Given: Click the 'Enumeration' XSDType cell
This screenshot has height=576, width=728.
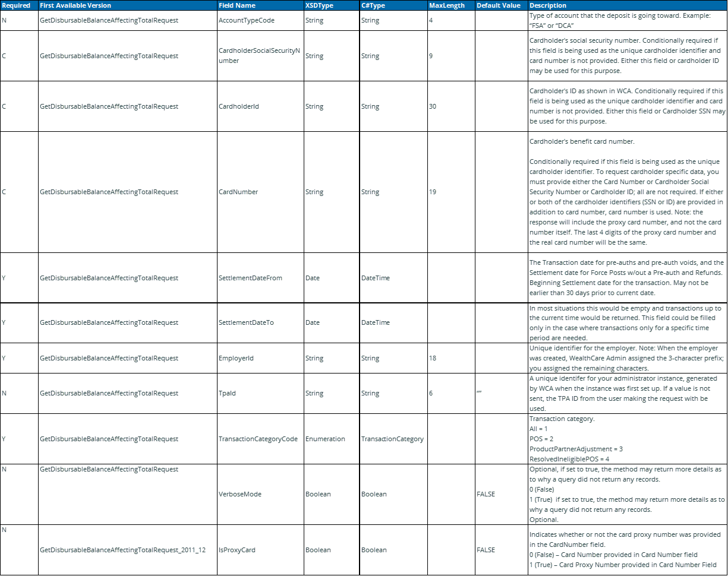Looking at the screenshot, I should point(331,439).
